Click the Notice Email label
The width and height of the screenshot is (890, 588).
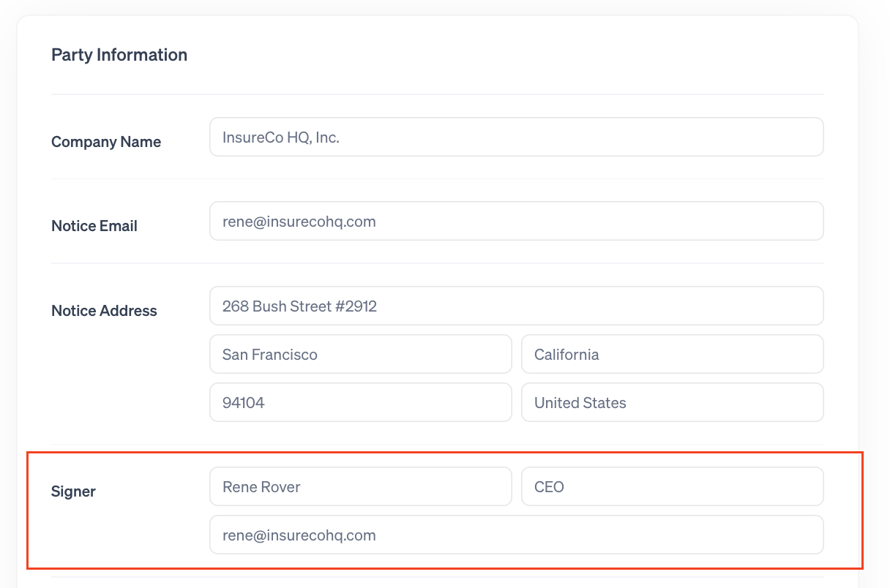94,226
